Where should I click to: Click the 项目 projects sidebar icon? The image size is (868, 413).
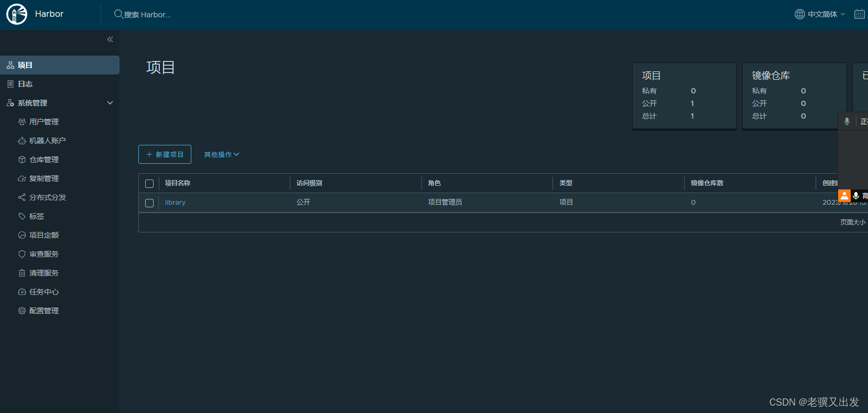pyautogui.click(x=10, y=65)
